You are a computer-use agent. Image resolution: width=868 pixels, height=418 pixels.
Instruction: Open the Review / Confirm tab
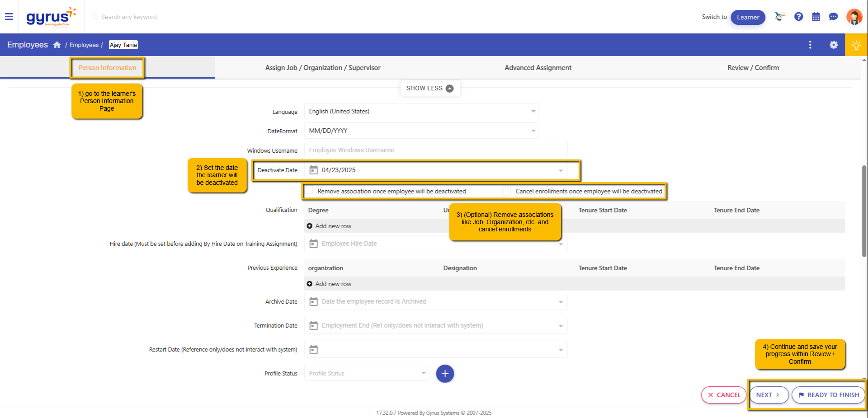click(x=753, y=68)
